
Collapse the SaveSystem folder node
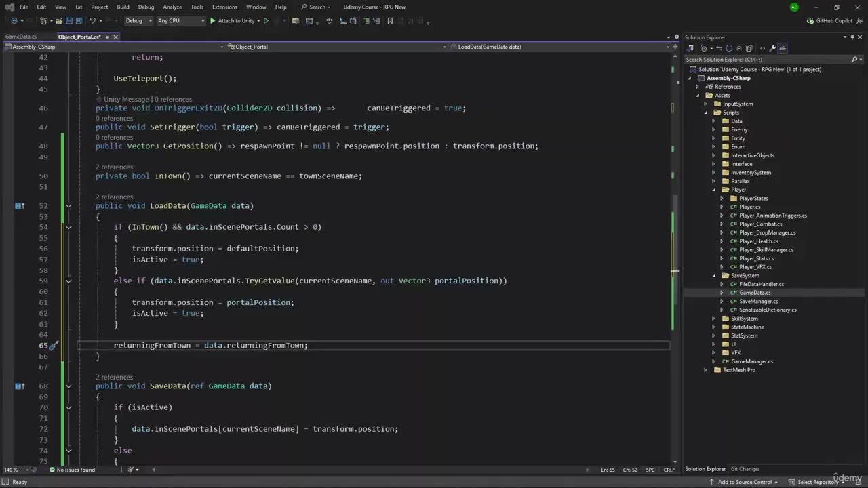[x=713, y=276]
